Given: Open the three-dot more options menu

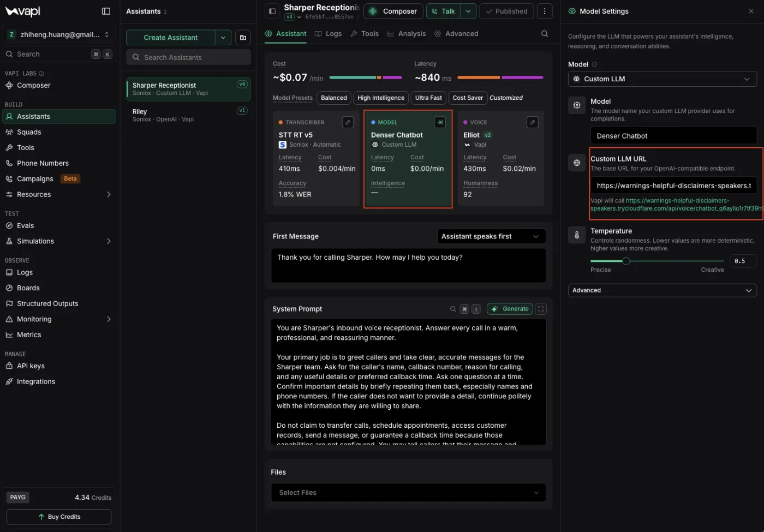Looking at the screenshot, I should coord(545,11).
